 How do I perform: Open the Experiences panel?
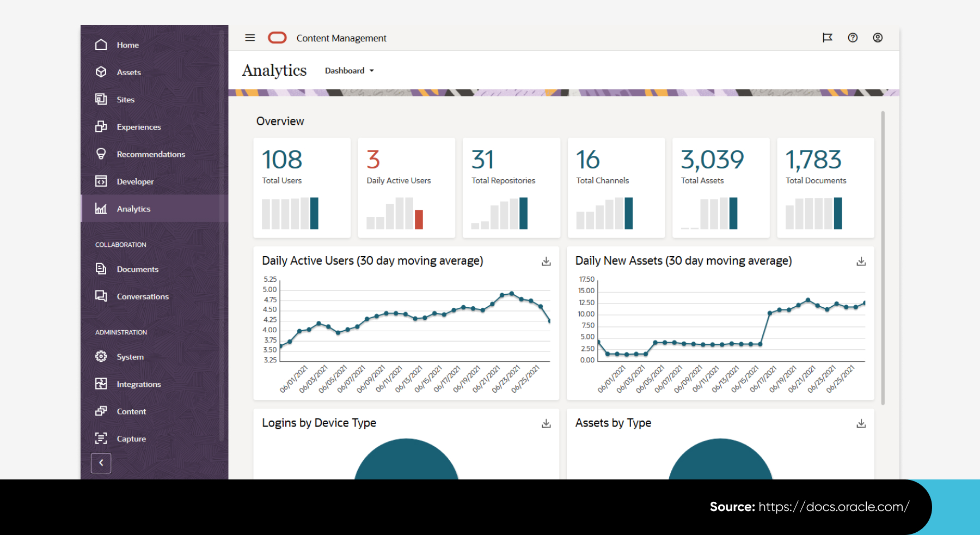tap(139, 126)
